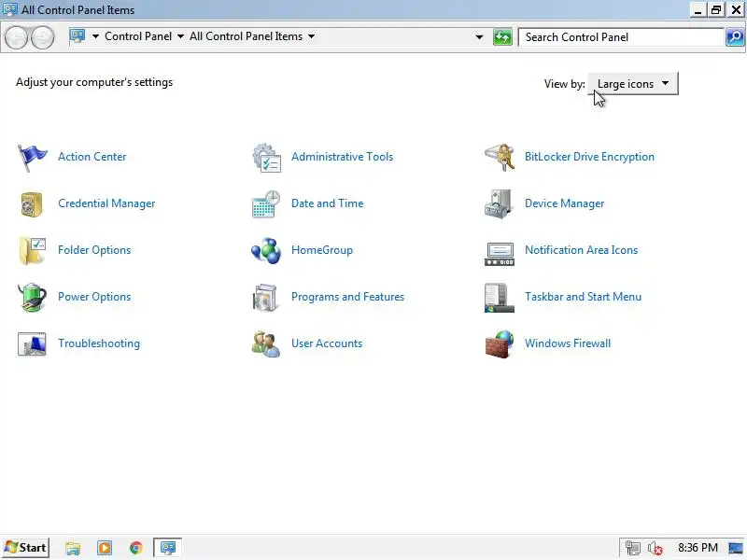Click the Show Desktop button by clock
The height and width of the screenshot is (560, 747).
pyautogui.click(x=736, y=548)
